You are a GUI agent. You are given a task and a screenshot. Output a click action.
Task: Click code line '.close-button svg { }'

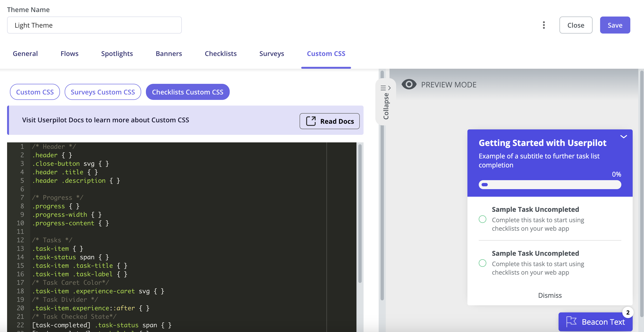click(71, 163)
